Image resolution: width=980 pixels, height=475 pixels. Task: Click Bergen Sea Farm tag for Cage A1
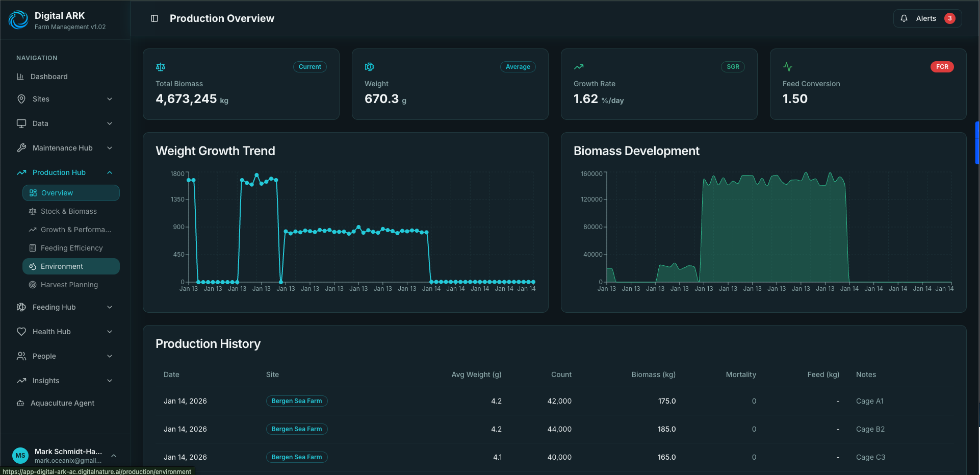(x=297, y=401)
